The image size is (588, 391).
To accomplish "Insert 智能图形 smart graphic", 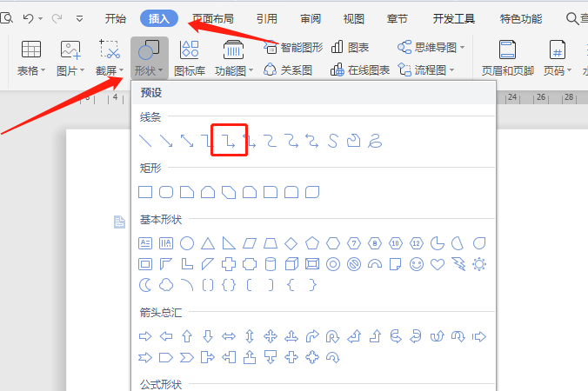I will (293, 48).
